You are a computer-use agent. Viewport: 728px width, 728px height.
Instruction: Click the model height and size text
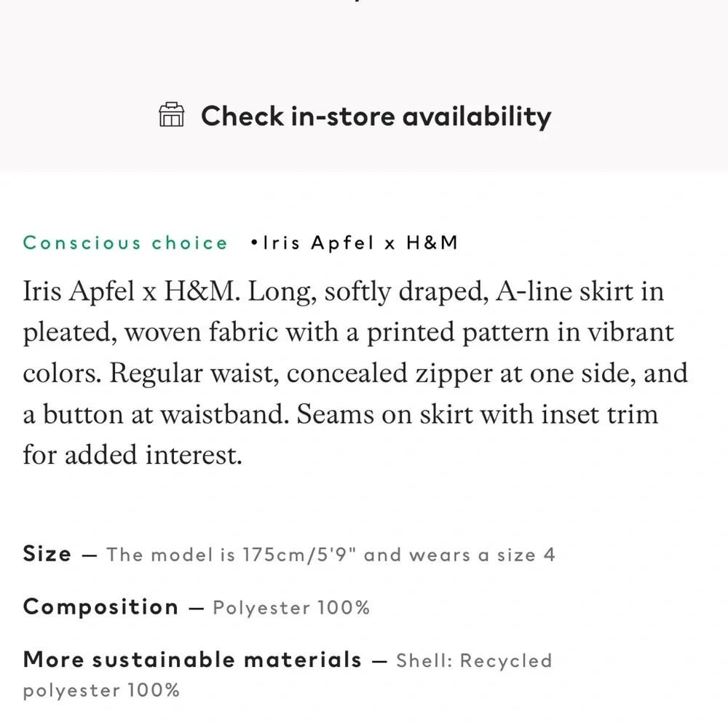tap(331, 555)
